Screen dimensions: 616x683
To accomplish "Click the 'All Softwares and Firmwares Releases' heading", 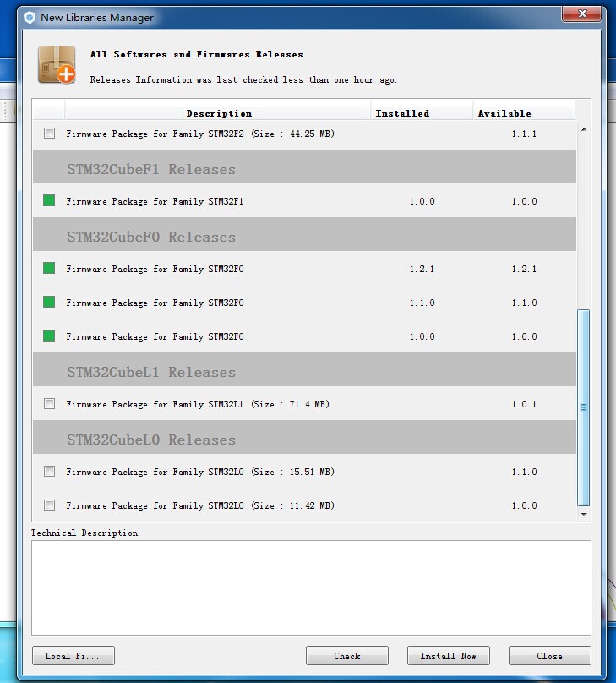I will [196, 54].
